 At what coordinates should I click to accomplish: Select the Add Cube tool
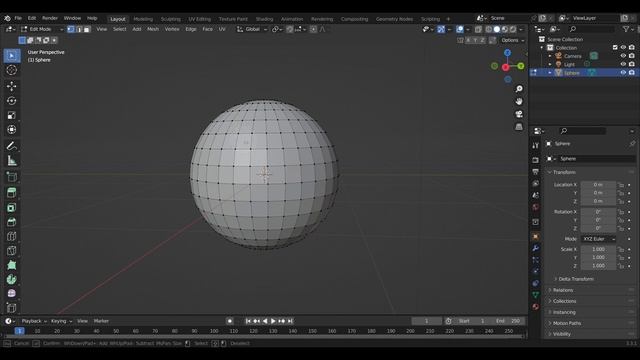[12, 177]
